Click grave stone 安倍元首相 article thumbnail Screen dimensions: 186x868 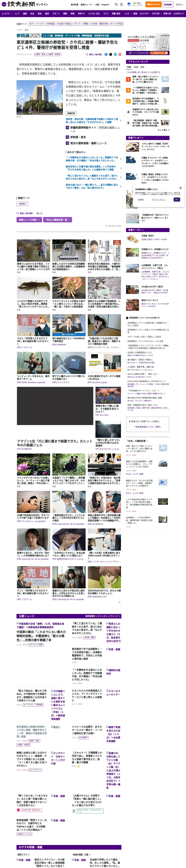(x=69, y=251)
